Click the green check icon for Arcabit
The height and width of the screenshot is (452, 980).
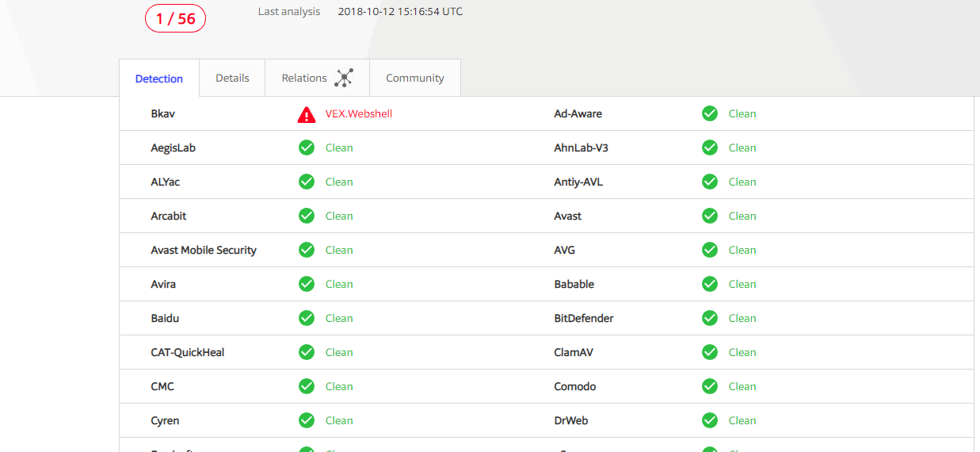(x=307, y=216)
